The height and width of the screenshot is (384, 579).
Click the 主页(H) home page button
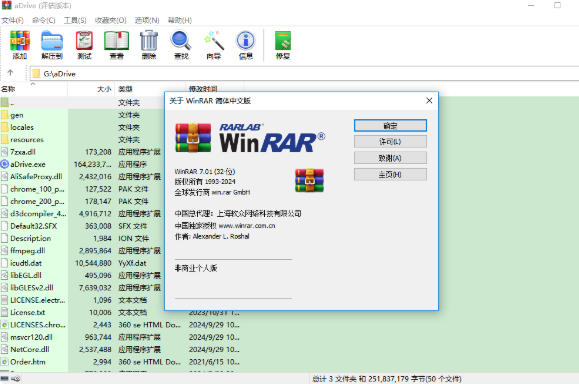[x=390, y=174]
